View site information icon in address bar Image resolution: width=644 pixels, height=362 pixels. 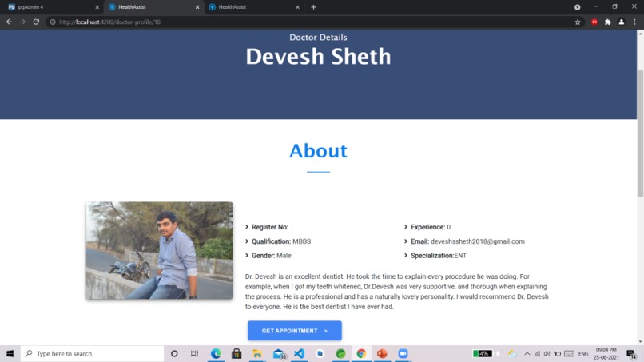tap(53, 22)
